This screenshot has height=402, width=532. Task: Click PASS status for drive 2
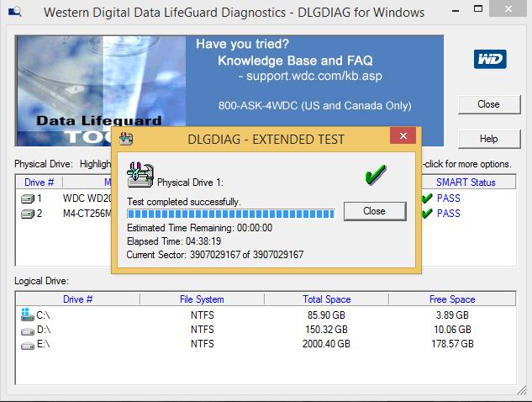(448, 214)
